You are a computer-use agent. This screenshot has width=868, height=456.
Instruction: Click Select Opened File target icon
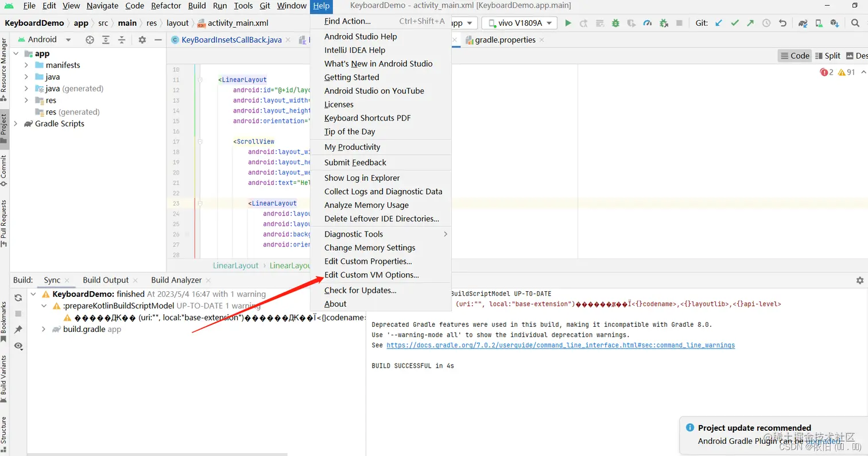click(90, 40)
